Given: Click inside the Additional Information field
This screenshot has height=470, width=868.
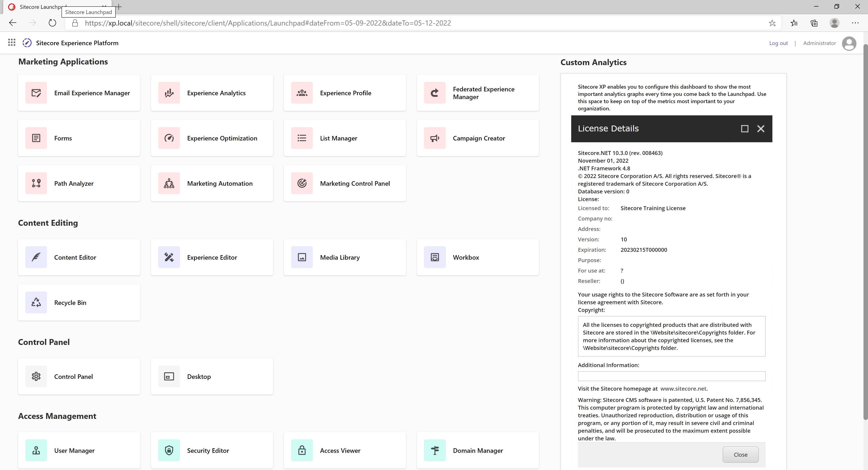Looking at the screenshot, I should coord(671,376).
